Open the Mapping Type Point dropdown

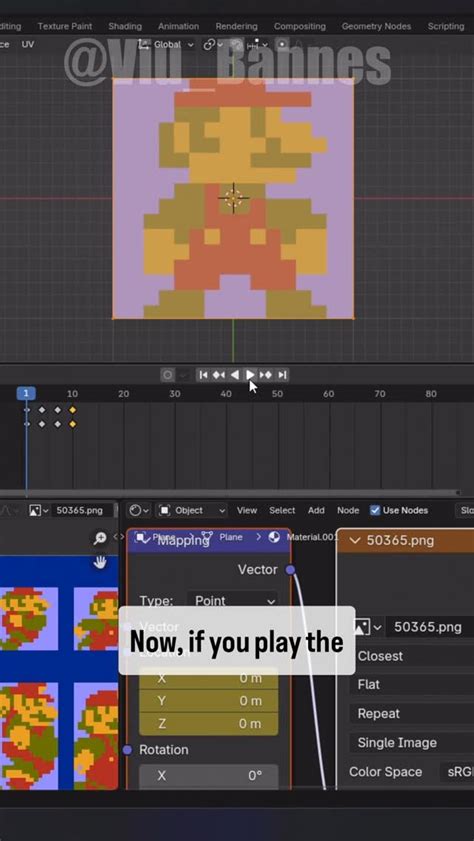pyautogui.click(x=232, y=601)
